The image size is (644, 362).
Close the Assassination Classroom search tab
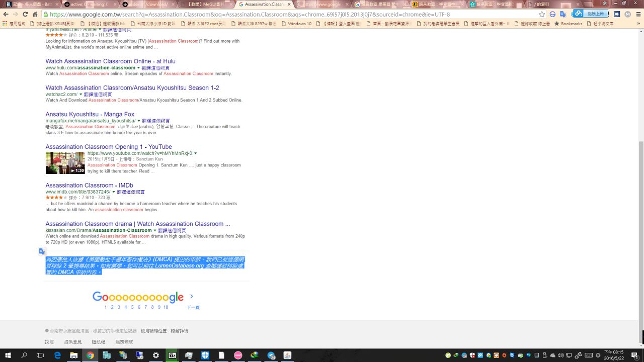click(289, 5)
